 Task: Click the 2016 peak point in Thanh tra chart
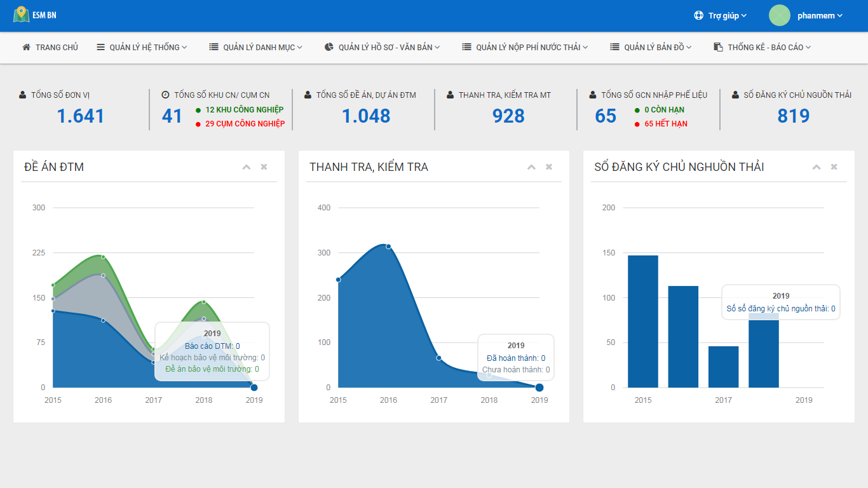pyautogui.click(x=388, y=247)
